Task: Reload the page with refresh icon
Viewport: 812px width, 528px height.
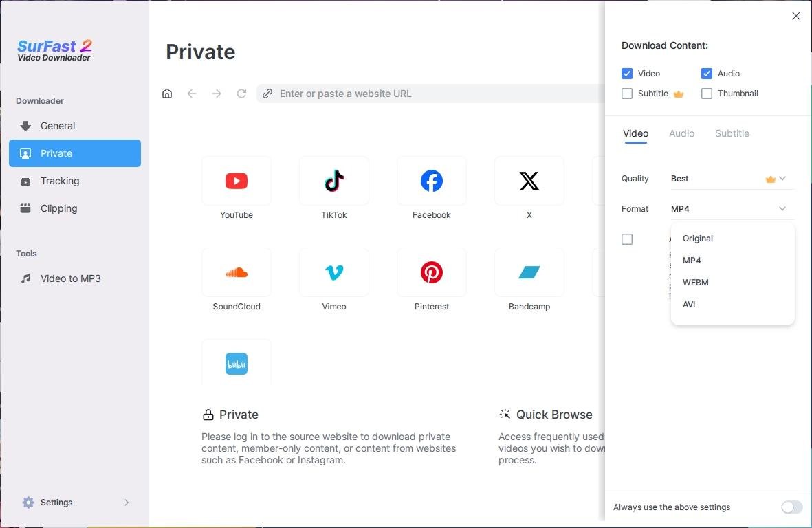Action: point(241,93)
